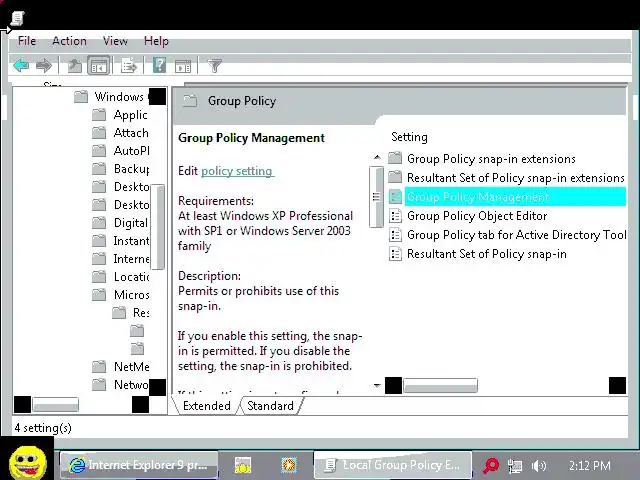Click the tree pane horizontal scrollbar thumb

[x=56, y=404]
